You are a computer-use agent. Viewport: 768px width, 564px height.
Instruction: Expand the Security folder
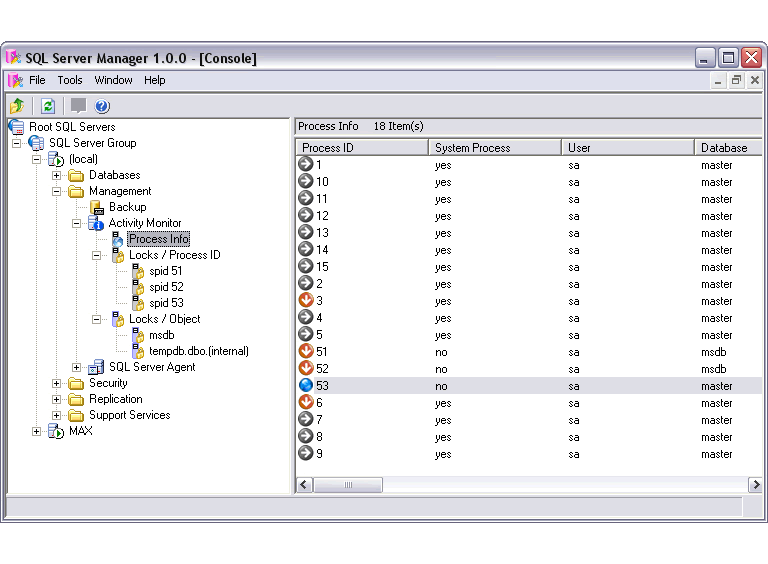pyautogui.click(x=56, y=383)
